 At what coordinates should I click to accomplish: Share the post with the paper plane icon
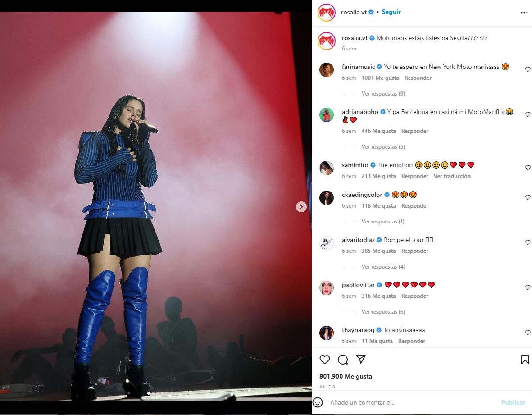pyautogui.click(x=361, y=359)
